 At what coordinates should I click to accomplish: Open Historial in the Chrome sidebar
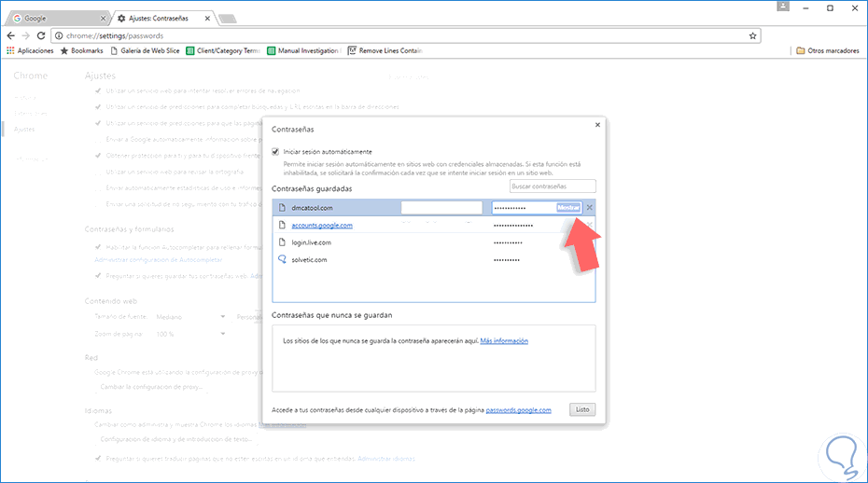[x=25, y=97]
